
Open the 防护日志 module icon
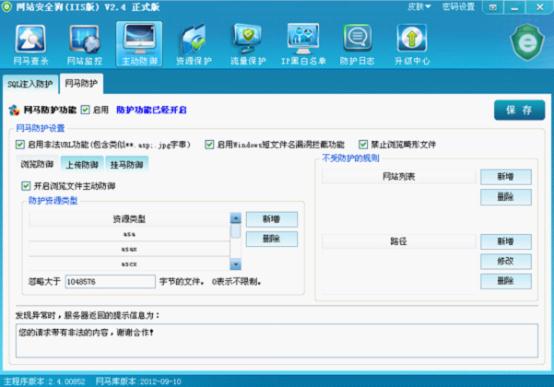(357, 44)
